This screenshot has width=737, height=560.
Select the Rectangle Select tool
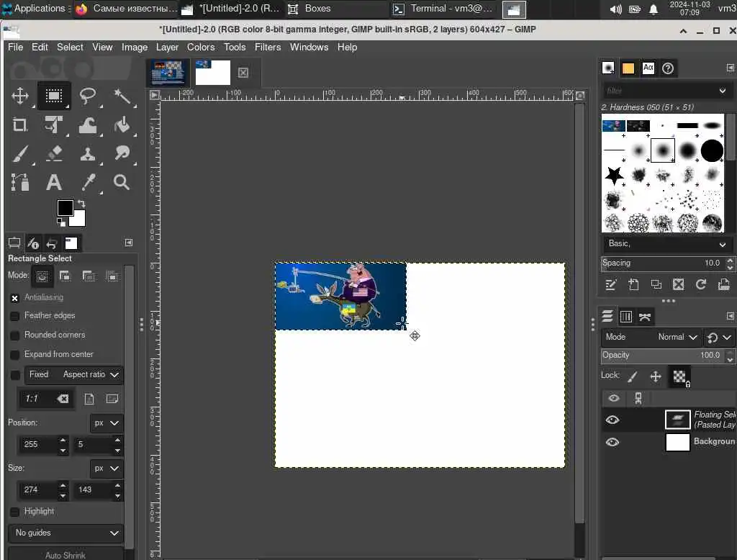tap(53, 96)
